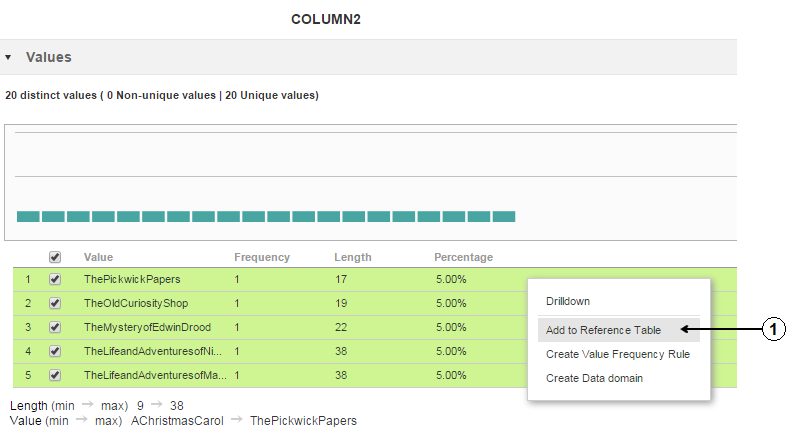
Task: Sort by the Length column header
Action: [352, 257]
